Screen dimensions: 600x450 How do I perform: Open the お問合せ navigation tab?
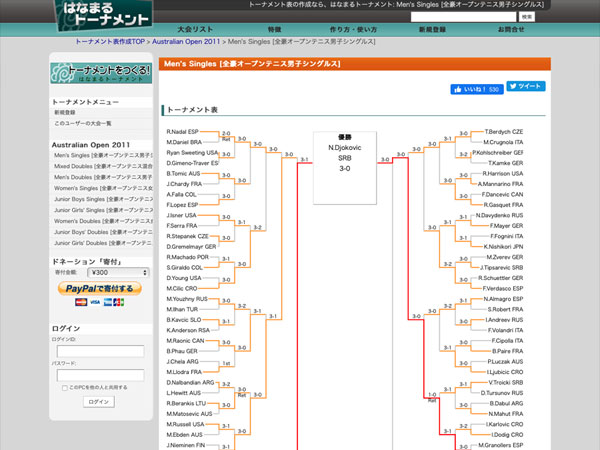coord(510,30)
